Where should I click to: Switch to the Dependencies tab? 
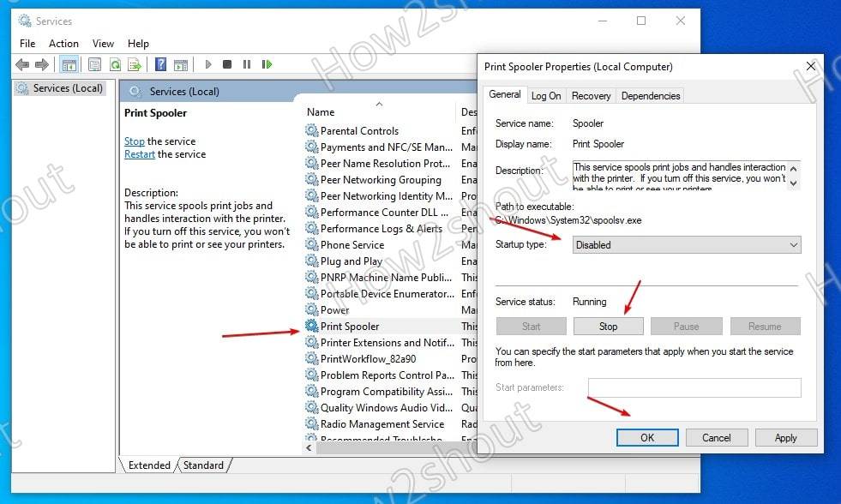coord(651,96)
